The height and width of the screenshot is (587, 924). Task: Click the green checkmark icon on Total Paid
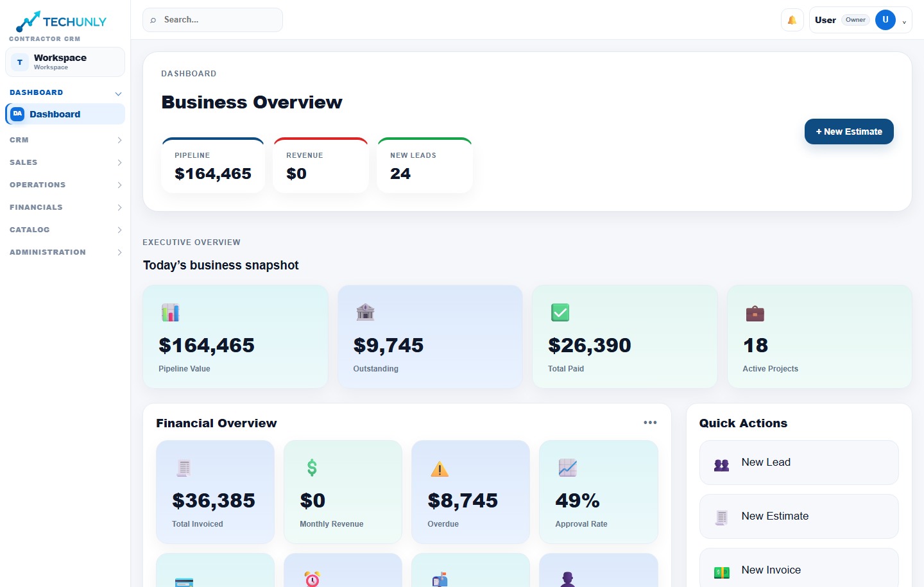560,312
